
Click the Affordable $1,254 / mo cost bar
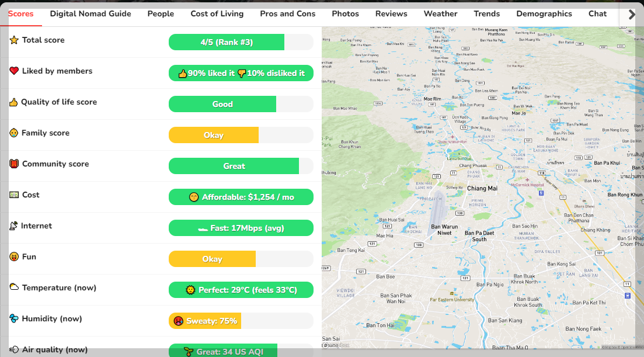241,197
